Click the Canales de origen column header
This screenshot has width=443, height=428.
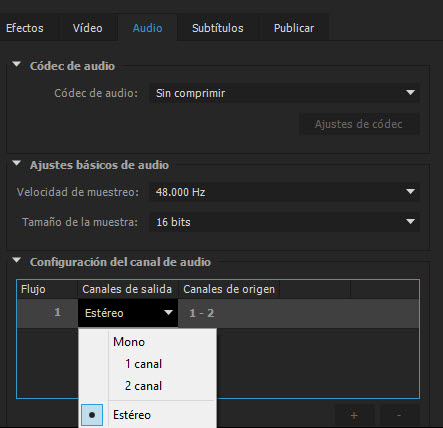[x=229, y=289]
